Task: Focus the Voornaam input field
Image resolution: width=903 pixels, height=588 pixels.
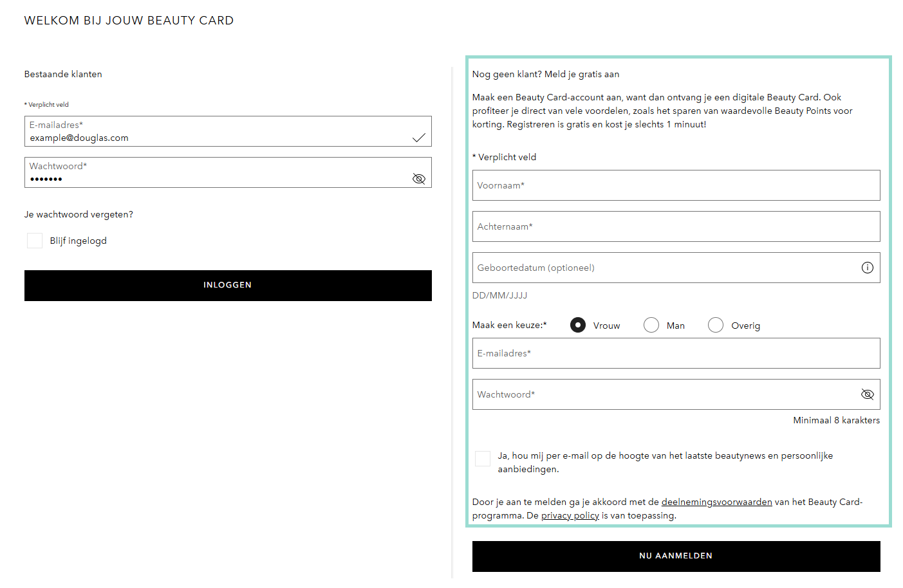Action: point(676,185)
